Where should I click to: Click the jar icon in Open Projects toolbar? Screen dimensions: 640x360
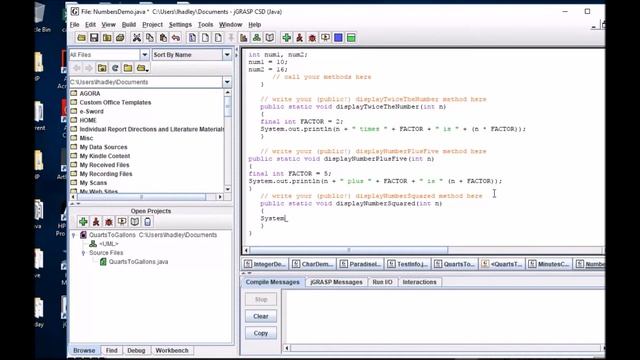pos(148,222)
